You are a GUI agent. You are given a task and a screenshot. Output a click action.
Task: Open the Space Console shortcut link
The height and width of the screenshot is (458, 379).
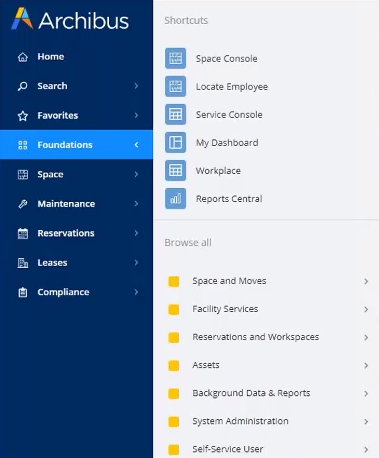pyautogui.click(x=226, y=59)
